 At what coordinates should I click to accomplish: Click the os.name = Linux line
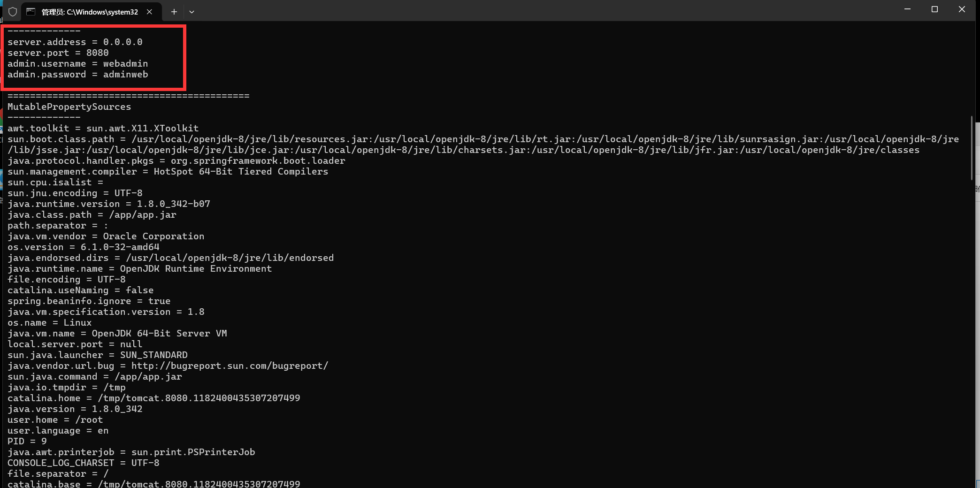click(x=49, y=322)
